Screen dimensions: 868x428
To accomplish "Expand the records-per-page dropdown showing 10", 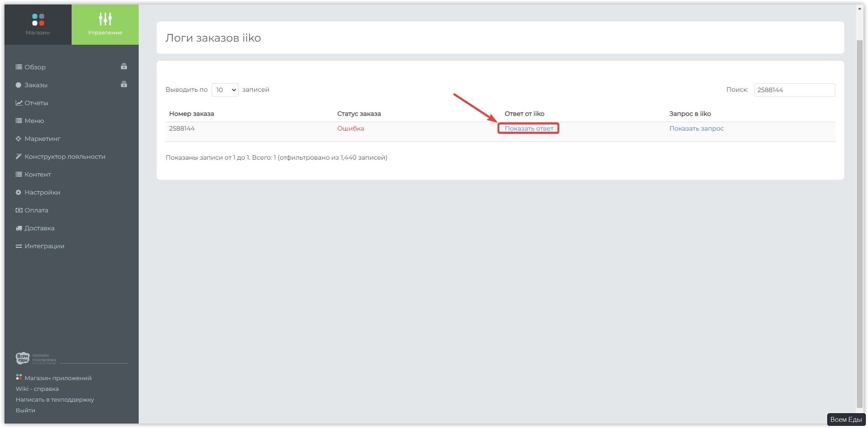I will 225,90.
